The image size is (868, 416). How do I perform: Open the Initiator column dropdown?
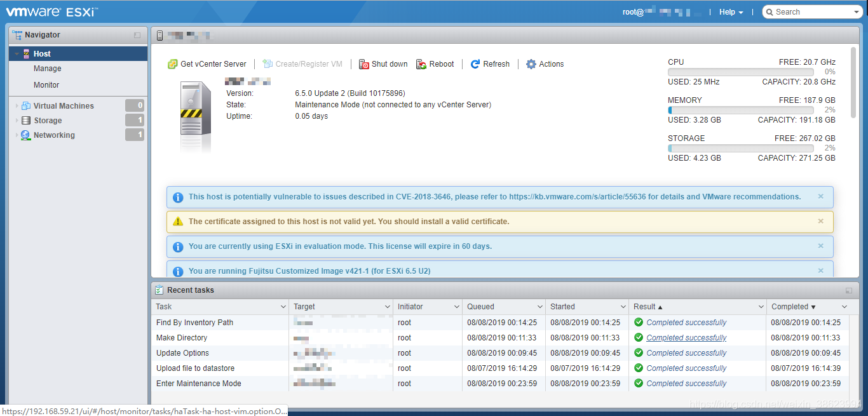457,307
